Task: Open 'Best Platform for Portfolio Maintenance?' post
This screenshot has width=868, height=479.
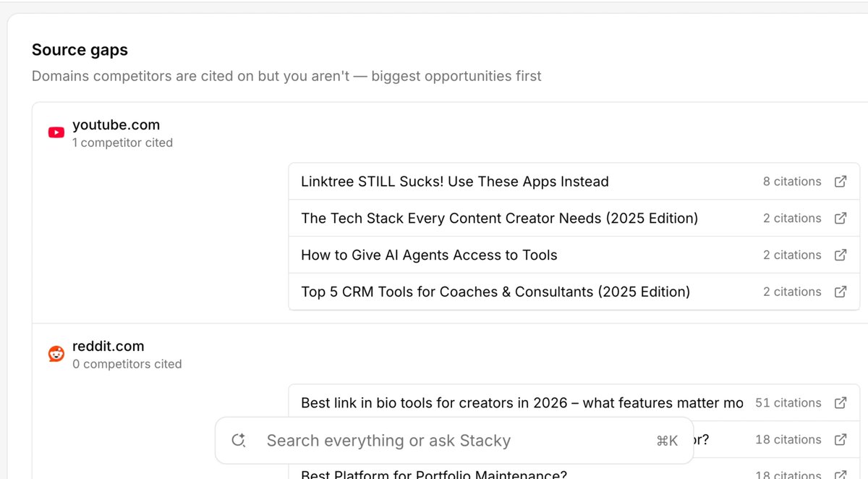Action: click(434, 474)
